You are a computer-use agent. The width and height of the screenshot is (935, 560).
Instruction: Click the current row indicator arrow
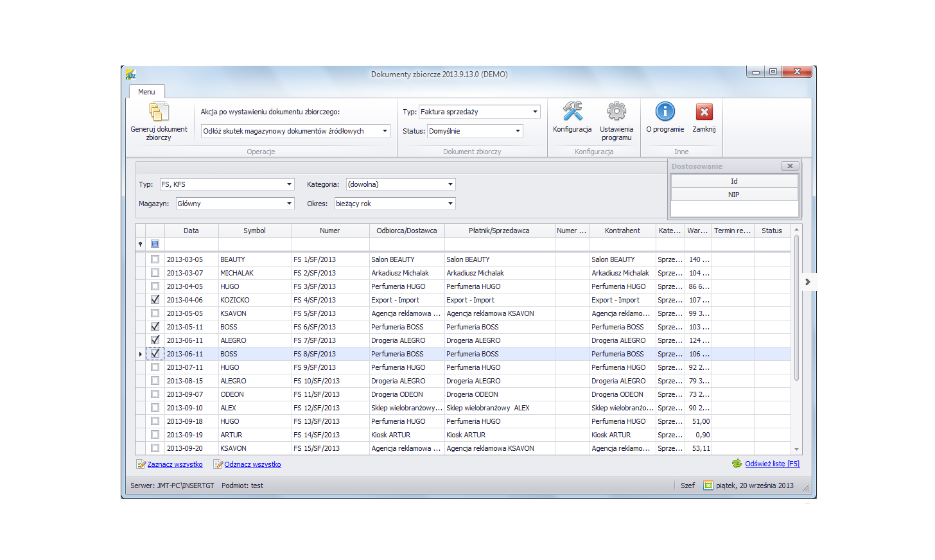click(x=140, y=354)
